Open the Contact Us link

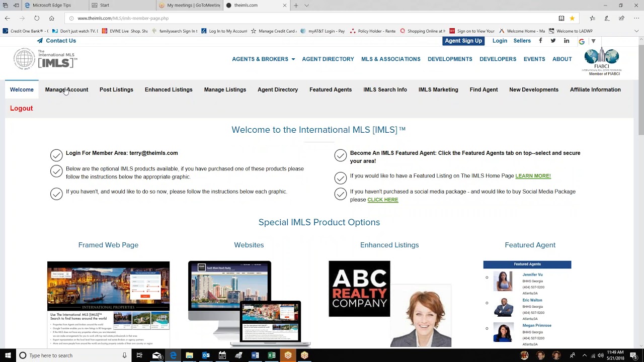56,41
